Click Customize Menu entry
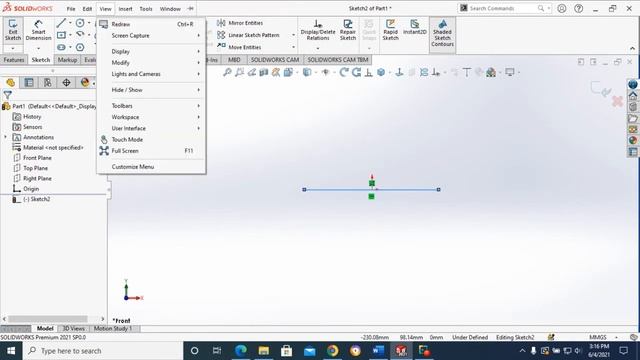The image size is (640, 360). [x=151, y=167]
